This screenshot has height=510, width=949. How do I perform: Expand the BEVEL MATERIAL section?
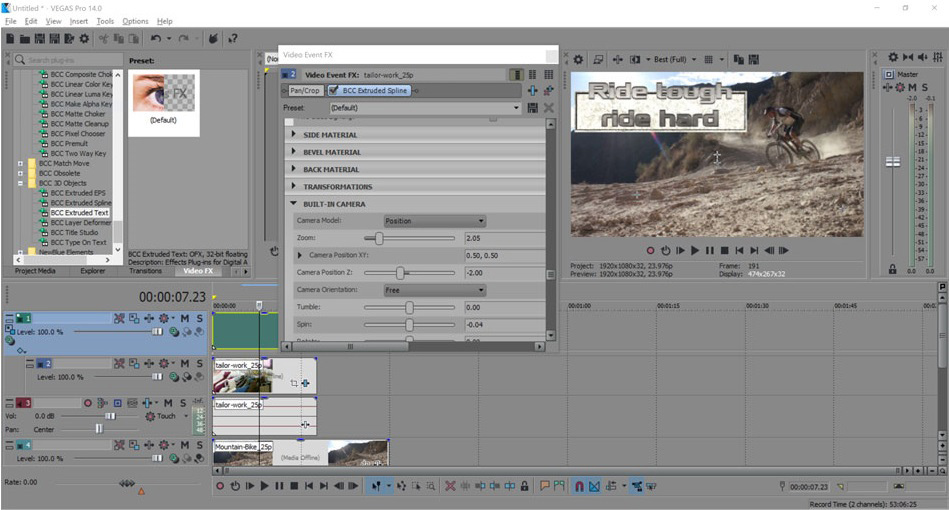pos(294,152)
